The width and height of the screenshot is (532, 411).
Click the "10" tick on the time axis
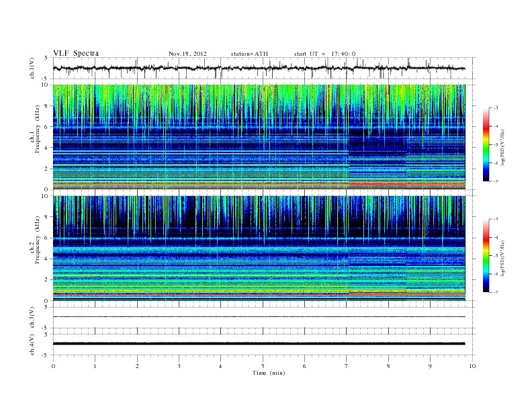(x=472, y=366)
